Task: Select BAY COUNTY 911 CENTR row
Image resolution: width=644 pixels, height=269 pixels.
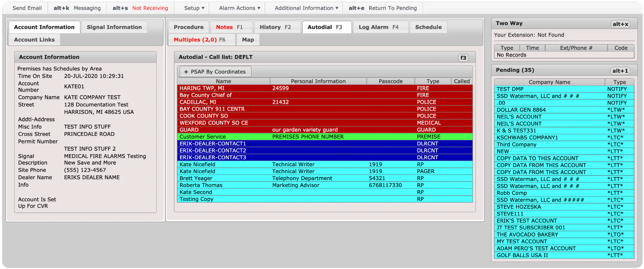Action: click(x=325, y=109)
